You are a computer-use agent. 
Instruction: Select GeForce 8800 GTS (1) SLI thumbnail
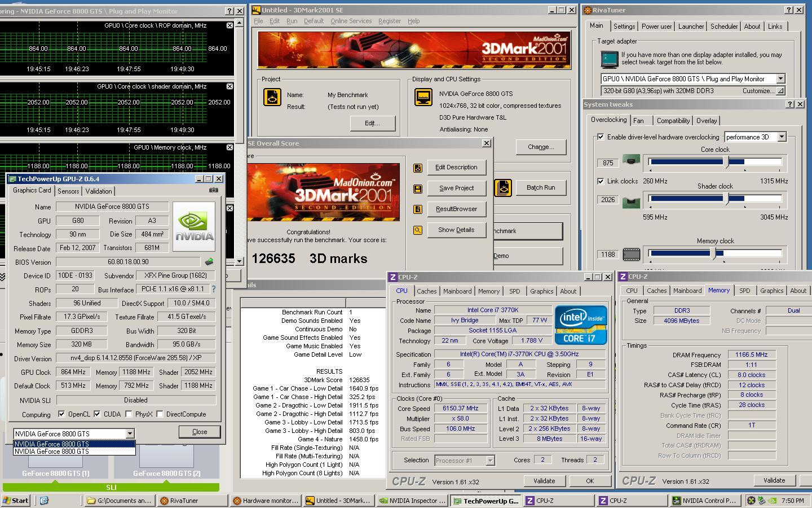[55, 461]
